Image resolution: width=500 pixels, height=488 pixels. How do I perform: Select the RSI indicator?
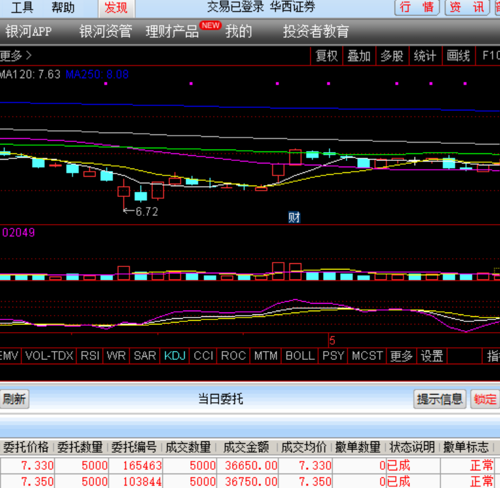click(90, 356)
